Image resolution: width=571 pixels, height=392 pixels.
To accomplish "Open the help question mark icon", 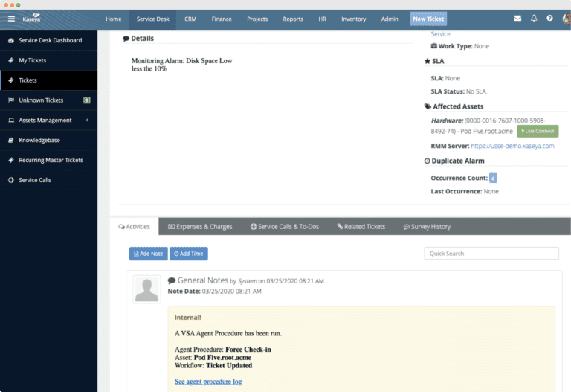I will [x=549, y=18].
